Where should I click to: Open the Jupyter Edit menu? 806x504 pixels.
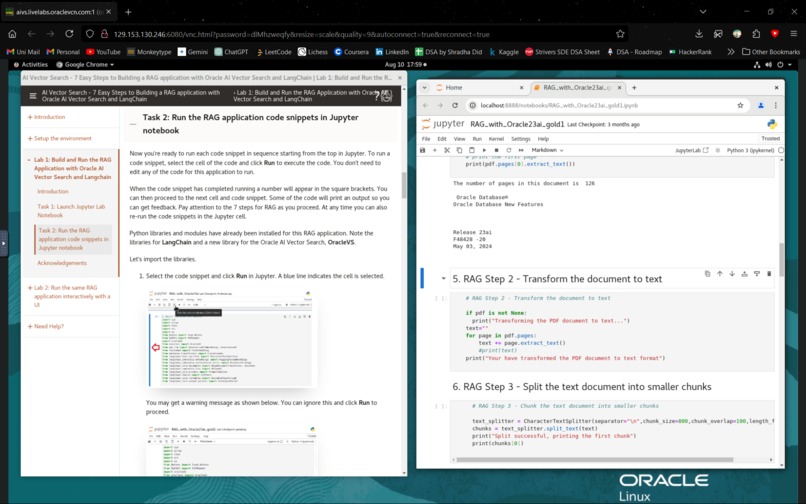[442, 139]
